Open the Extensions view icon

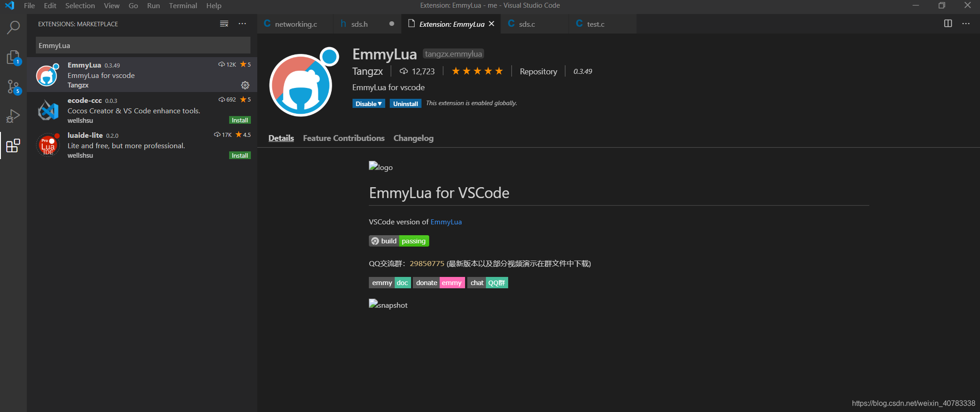pos(13,145)
